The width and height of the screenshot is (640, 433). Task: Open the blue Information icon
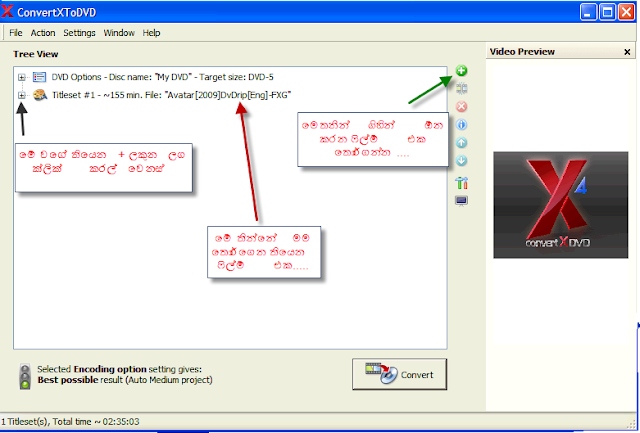click(461, 124)
